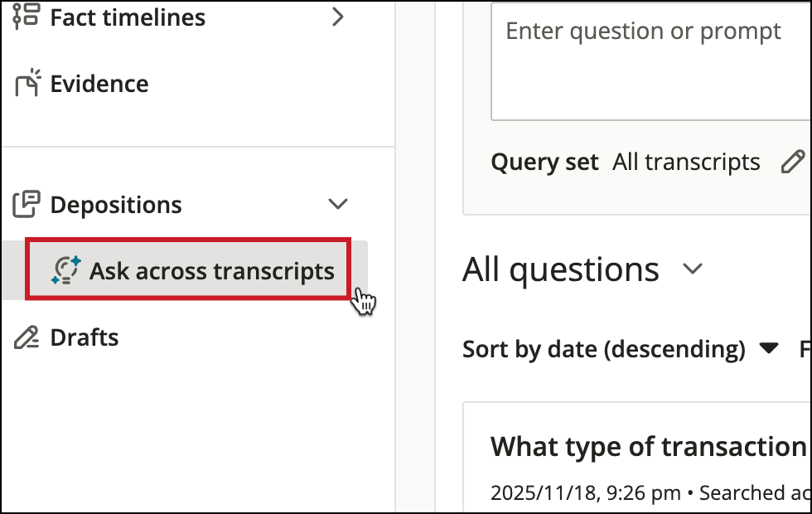Select the Fact timelines sidebar entry
Image resolution: width=812 pixels, height=514 pixels.
(x=127, y=17)
